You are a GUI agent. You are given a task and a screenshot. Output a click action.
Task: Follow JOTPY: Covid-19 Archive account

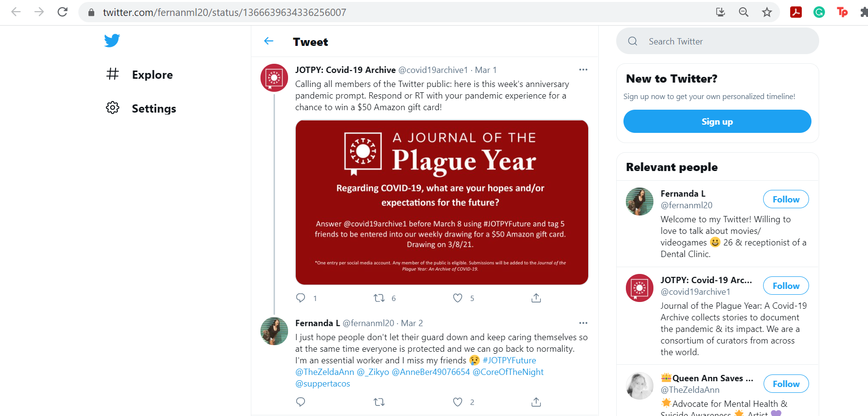click(786, 286)
